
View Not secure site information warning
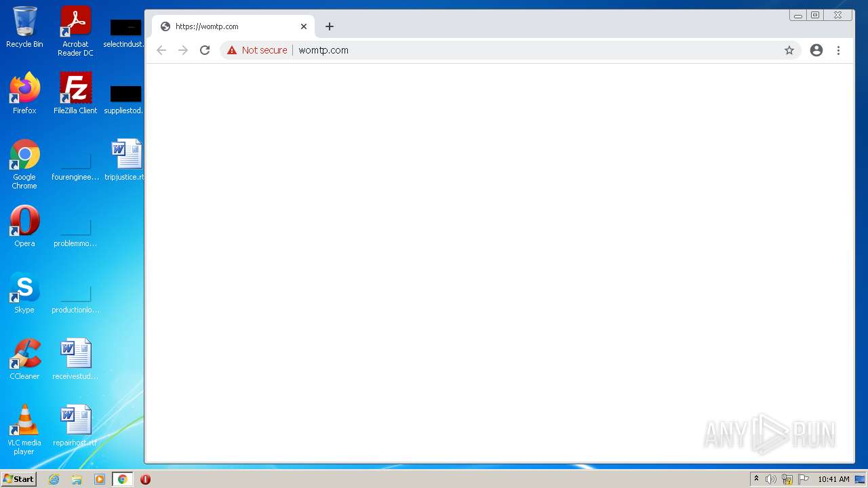pos(257,50)
